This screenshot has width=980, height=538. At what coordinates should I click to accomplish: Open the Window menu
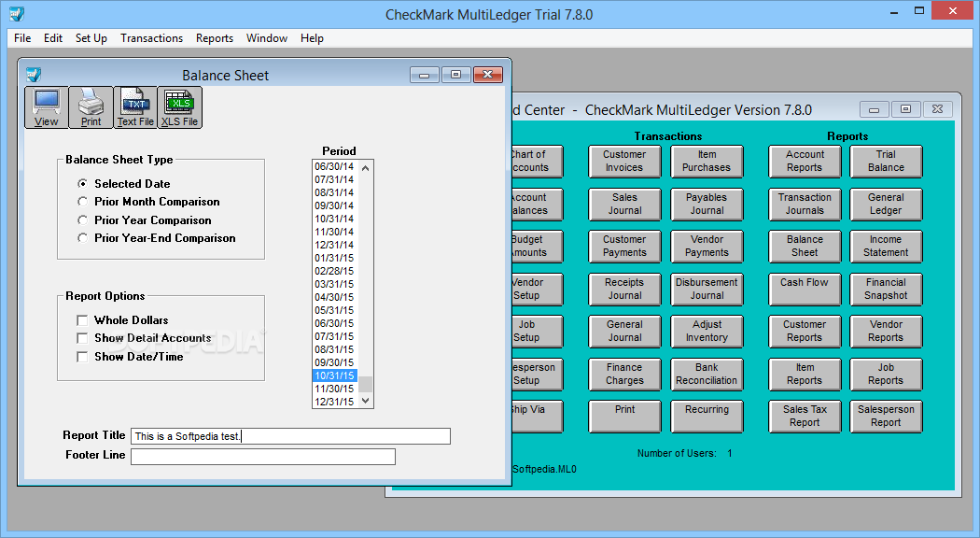[267, 38]
